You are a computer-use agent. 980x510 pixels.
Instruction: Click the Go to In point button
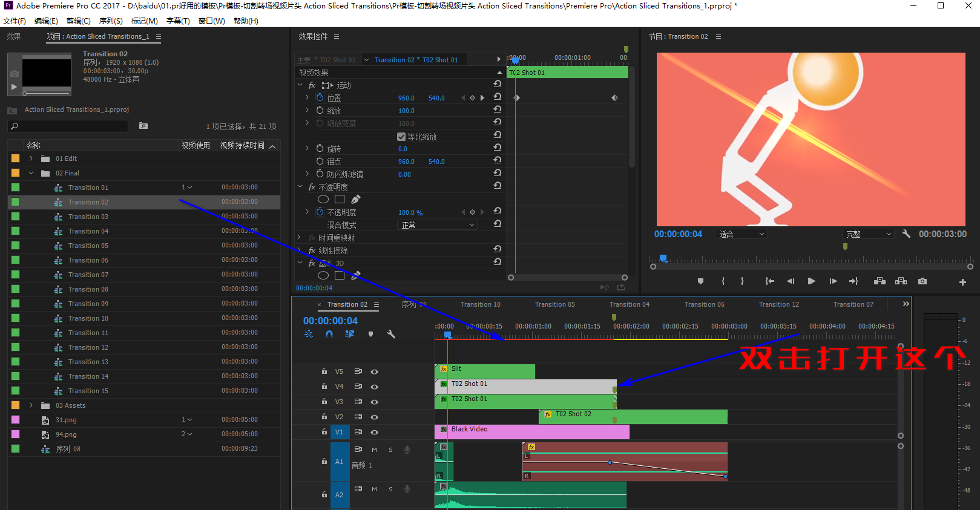tap(769, 281)
